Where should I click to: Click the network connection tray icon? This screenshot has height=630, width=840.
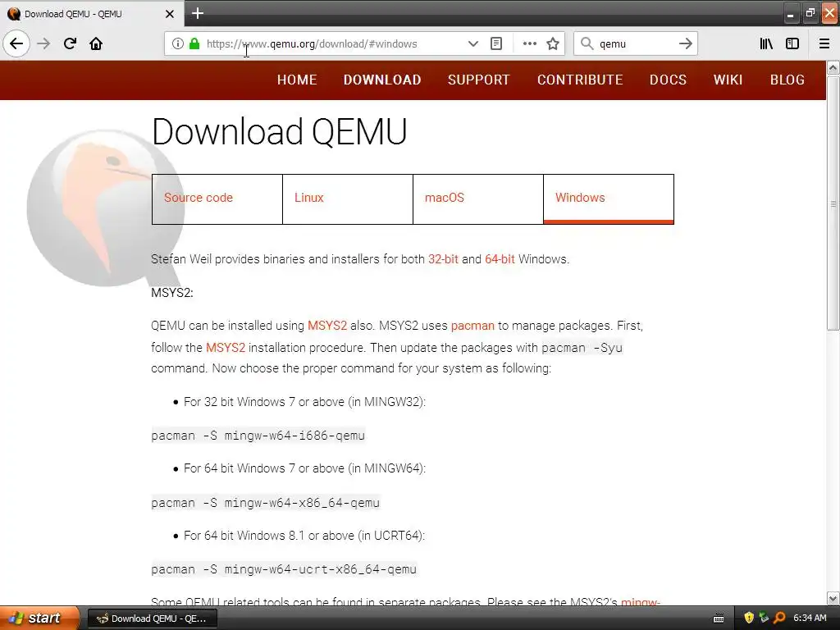pyautogui.click(x=764, y=619)
